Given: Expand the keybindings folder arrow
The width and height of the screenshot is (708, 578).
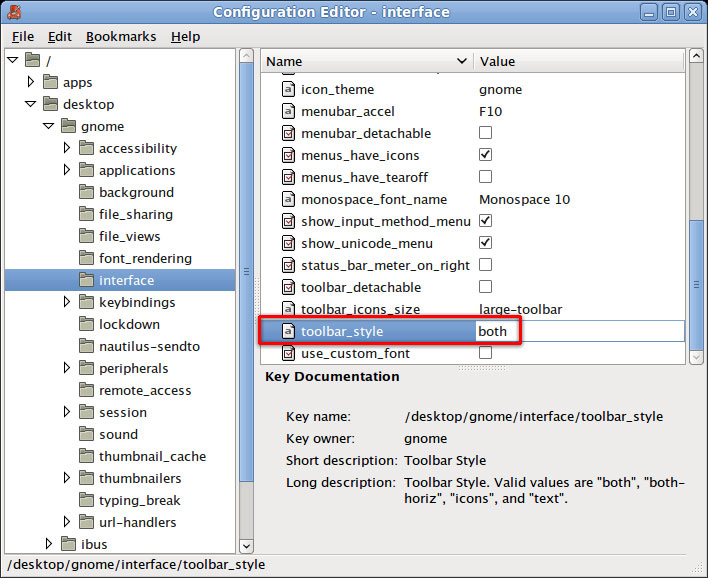Looking at the screenshot, I should (67, 302).
